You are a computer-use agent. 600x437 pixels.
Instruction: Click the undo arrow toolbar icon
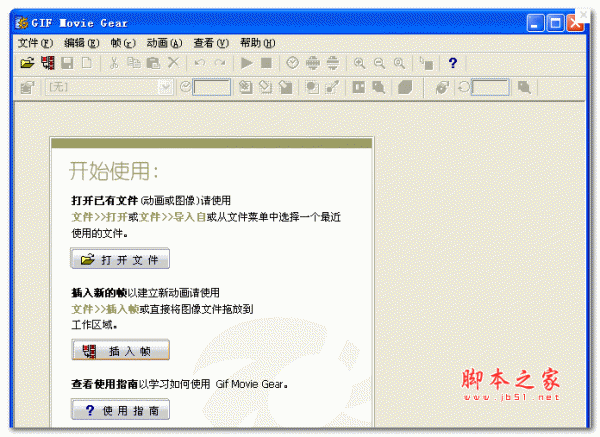(x=199, y=63)
